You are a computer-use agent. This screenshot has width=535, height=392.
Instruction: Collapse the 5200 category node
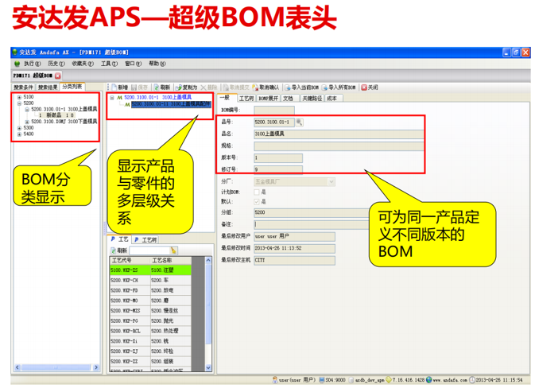point(19,103)
